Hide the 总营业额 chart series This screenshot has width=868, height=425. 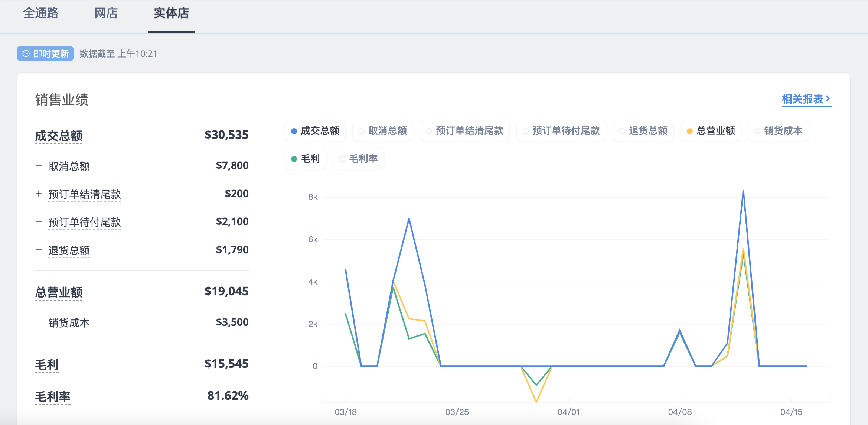[x=711, y=131]
